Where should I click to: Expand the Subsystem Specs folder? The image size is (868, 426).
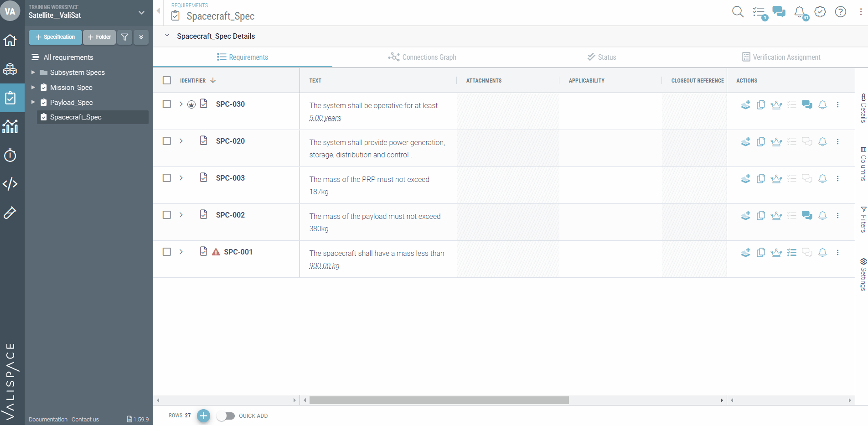(x=33, y=73)
